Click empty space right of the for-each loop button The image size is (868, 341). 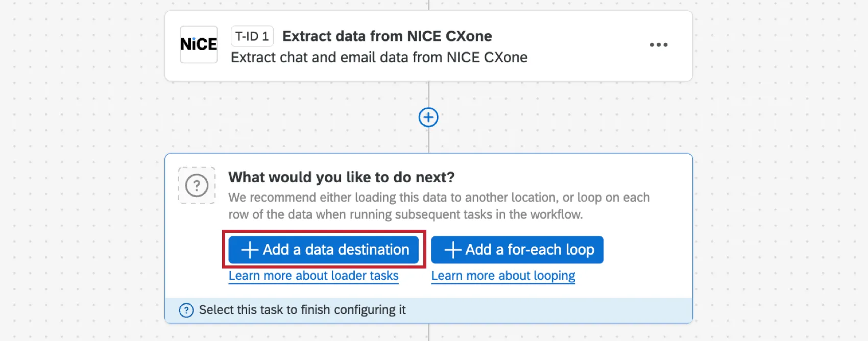(x=643, y=250)
